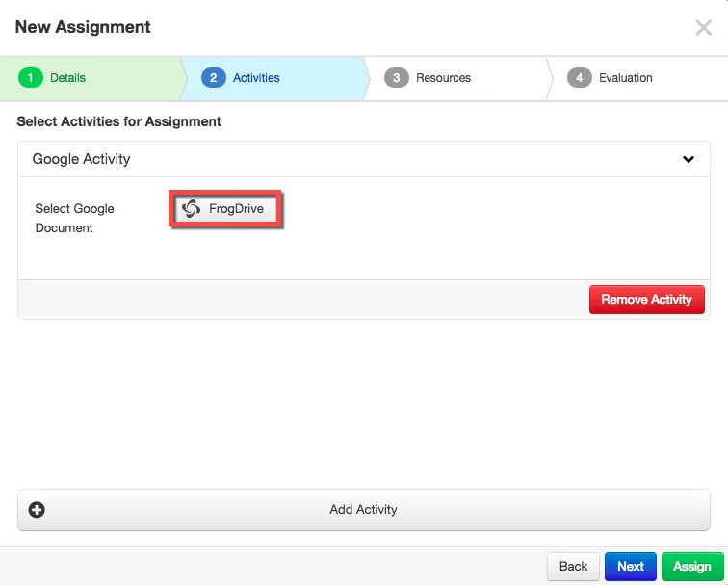Go to the Details step tab

click(91, 78)
